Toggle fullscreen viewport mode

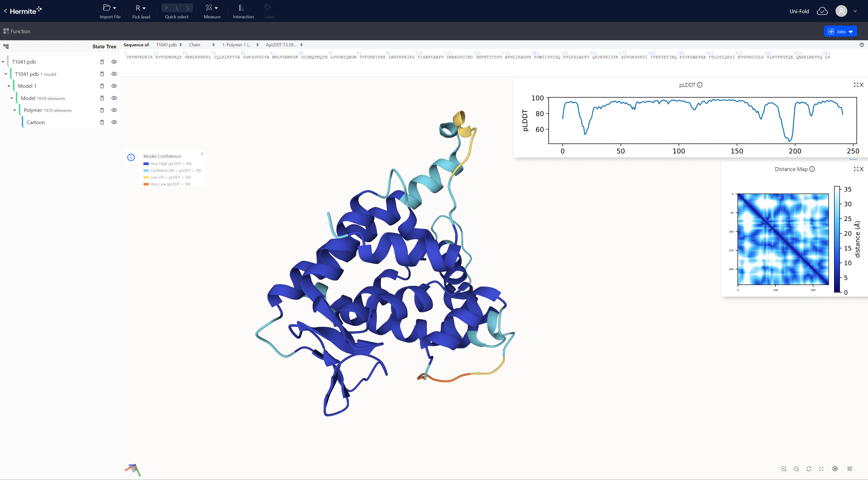821,469
